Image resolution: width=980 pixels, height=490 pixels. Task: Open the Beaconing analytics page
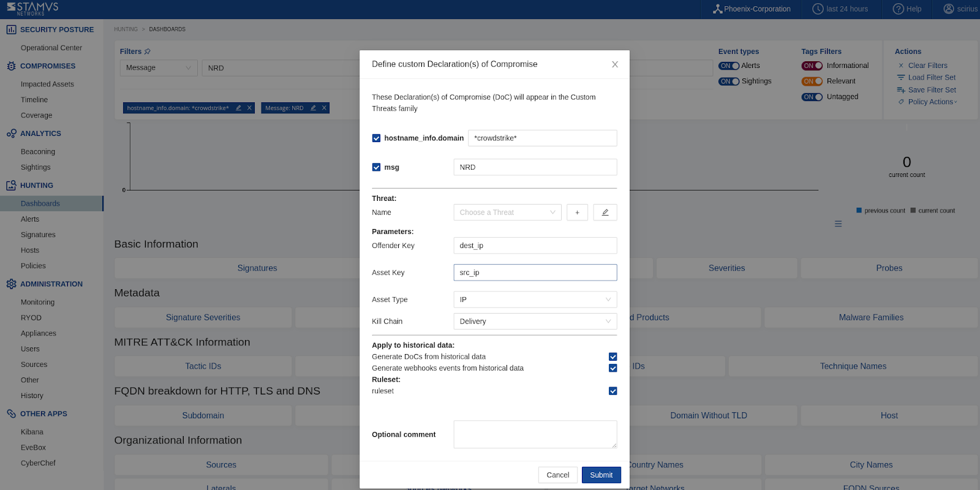point(38,152)
